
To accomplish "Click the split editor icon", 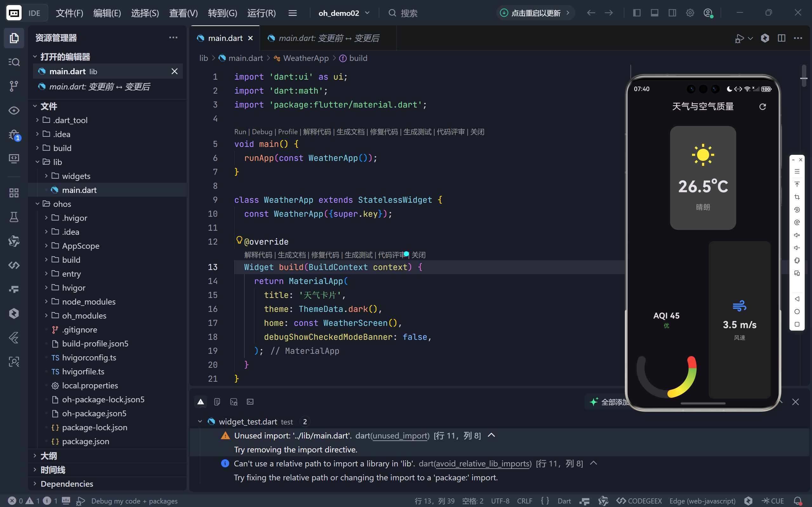I will [781, 38].
